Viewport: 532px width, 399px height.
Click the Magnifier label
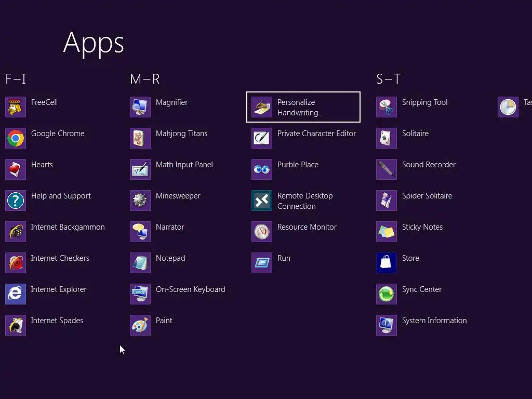[x=171, y=102]
